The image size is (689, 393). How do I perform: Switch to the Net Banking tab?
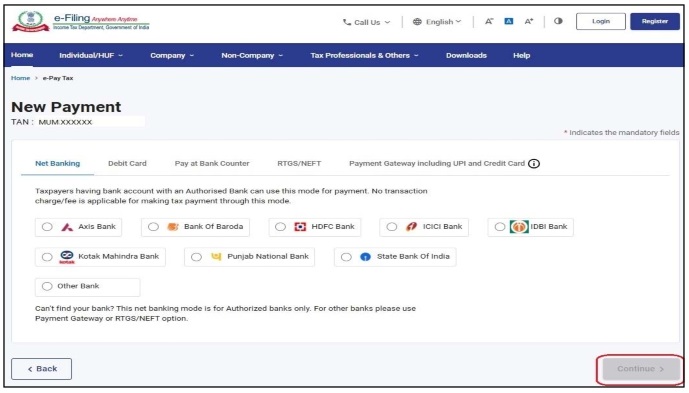58,164
